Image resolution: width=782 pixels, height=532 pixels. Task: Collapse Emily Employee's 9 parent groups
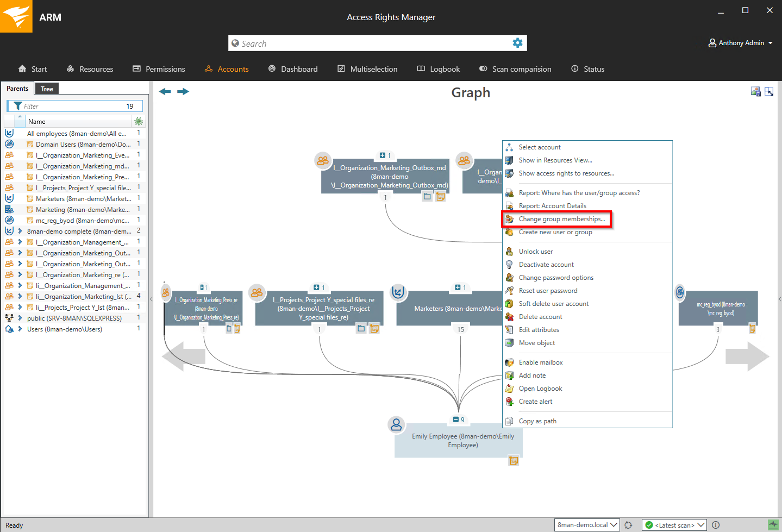point(456,420)
